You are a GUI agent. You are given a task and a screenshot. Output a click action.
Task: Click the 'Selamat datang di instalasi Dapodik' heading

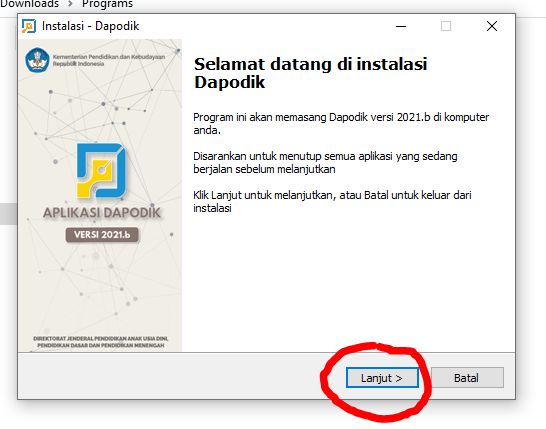click(310, 73)
